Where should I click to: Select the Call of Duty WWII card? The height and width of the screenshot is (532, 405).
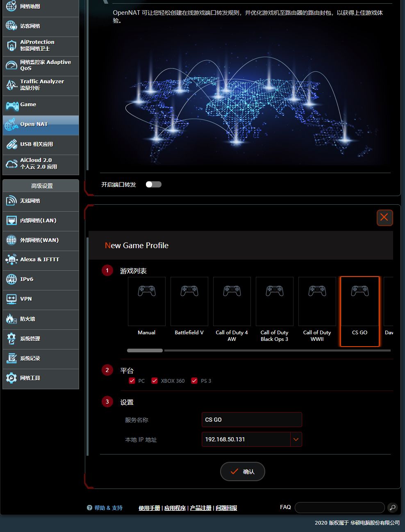pos(317,310)
